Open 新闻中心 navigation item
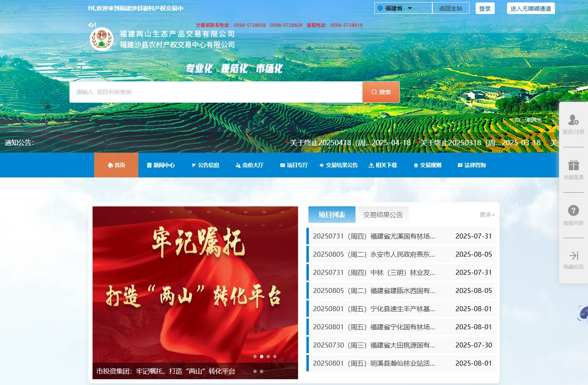The image size is (588, 385). click(161, 165)
